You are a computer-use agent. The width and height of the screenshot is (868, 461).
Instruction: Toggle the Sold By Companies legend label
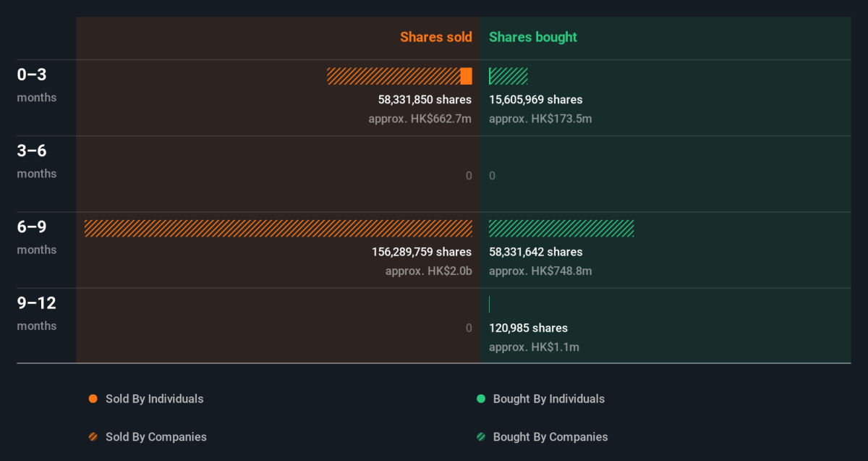(156, 437)
